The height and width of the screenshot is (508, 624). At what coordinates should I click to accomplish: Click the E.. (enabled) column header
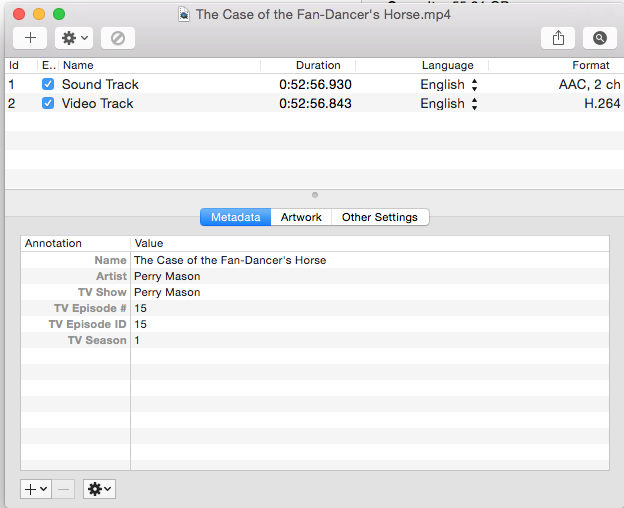click(x=48, y=65)
